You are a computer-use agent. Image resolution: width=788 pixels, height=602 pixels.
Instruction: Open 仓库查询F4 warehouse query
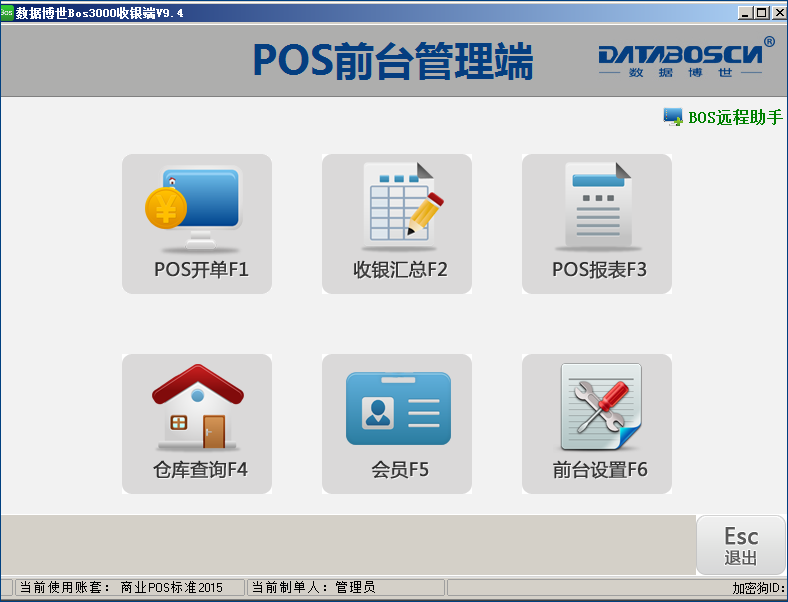tap(197, 424)
